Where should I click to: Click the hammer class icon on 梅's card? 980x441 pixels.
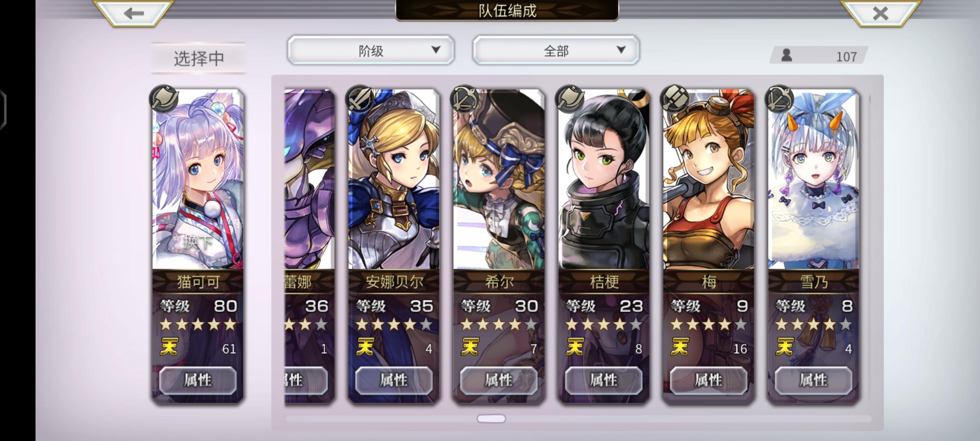point(675,98)
